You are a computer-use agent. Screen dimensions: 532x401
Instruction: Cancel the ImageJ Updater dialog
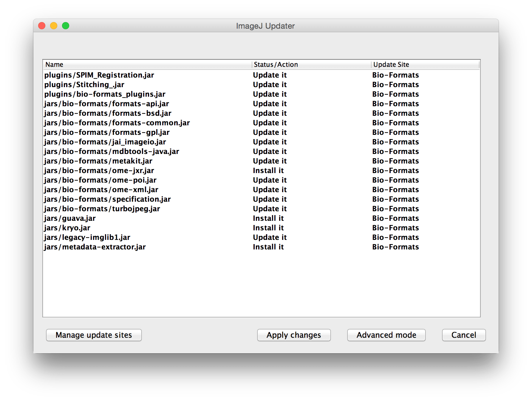click(x=463, y=335)
